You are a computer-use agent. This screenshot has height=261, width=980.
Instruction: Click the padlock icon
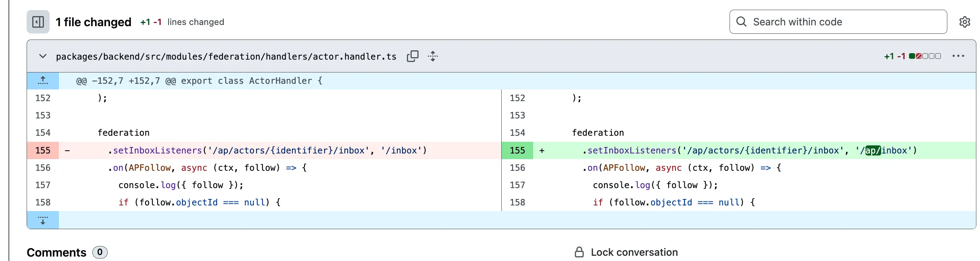coord(579,252)
